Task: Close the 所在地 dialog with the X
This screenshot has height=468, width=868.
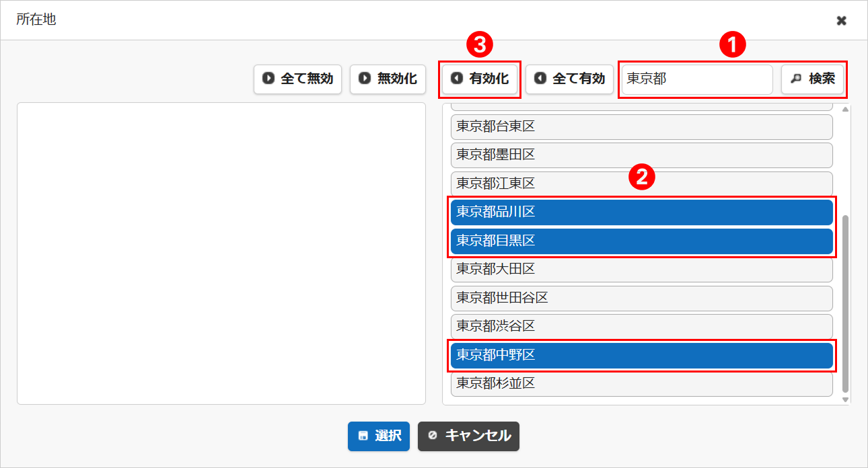Action: click(841, 20)
